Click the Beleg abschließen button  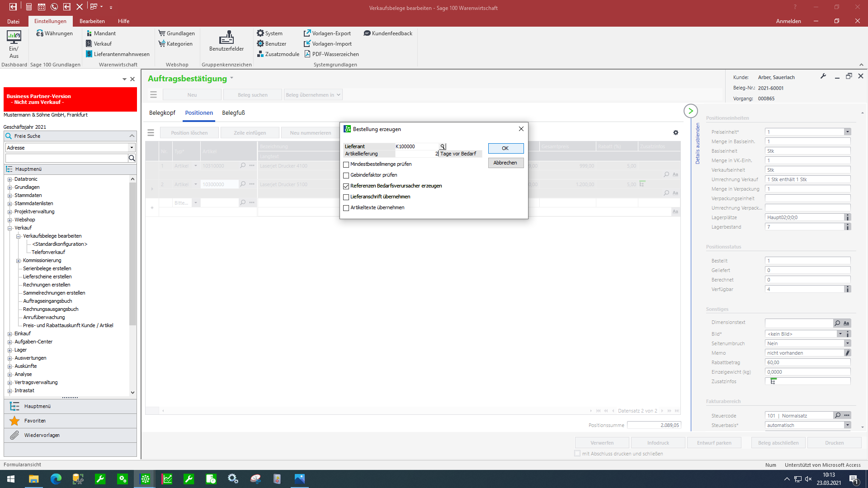tap(778, 443)
